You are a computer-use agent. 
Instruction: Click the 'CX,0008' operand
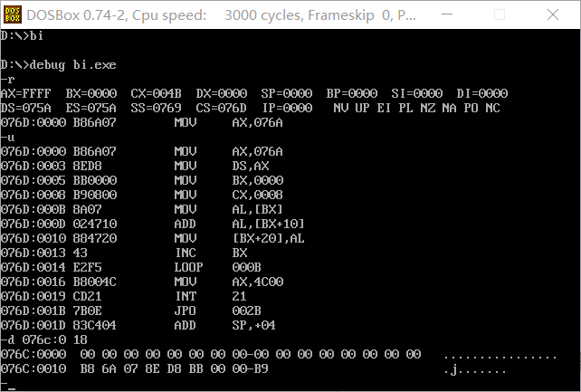click(258, 195)
